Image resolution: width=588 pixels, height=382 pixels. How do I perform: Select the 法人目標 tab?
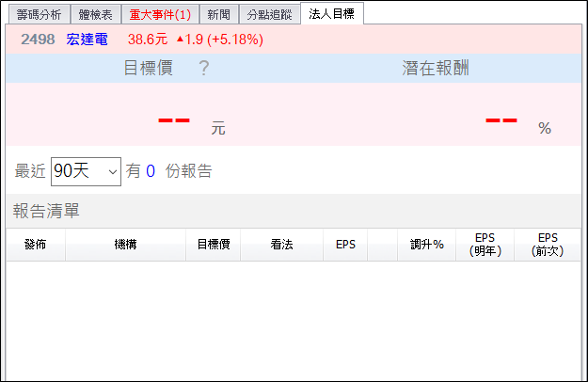332,13
